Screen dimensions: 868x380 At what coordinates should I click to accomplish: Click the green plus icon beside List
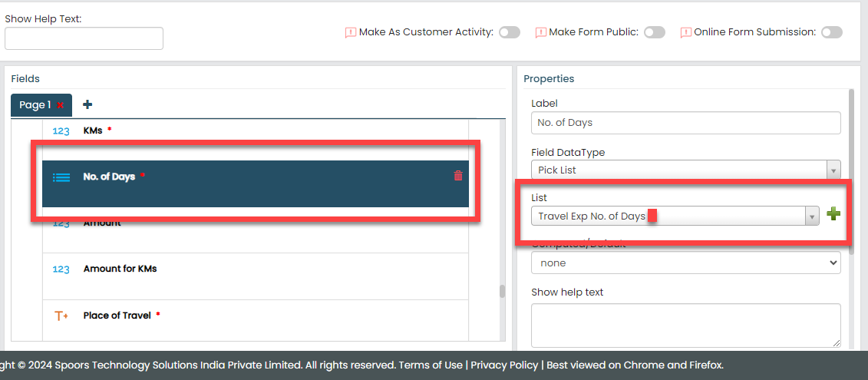point(833,215)
